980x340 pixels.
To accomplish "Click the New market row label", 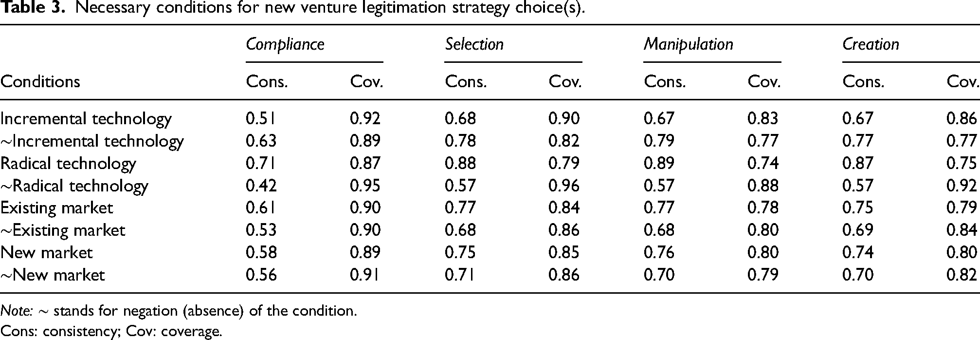I will tap(46, 252).
